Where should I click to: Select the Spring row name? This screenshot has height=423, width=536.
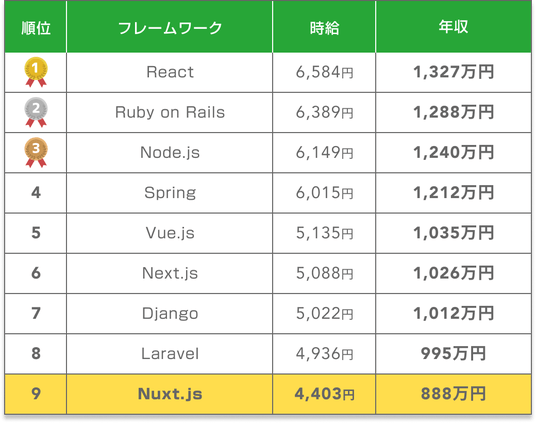point(170,193)
